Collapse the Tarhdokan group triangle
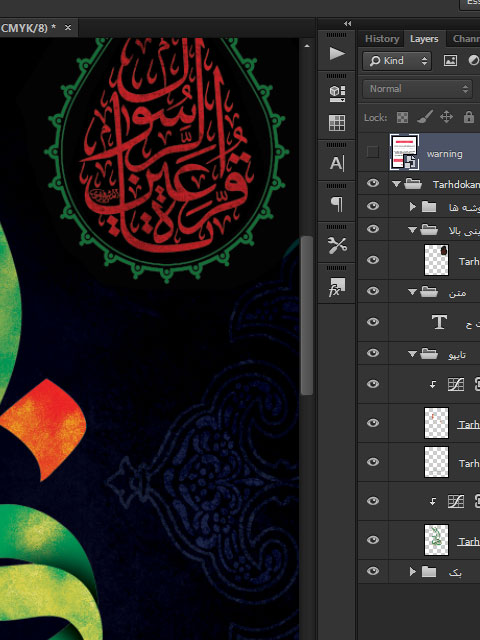The image size is (480, 640). (x=396, y=184)
